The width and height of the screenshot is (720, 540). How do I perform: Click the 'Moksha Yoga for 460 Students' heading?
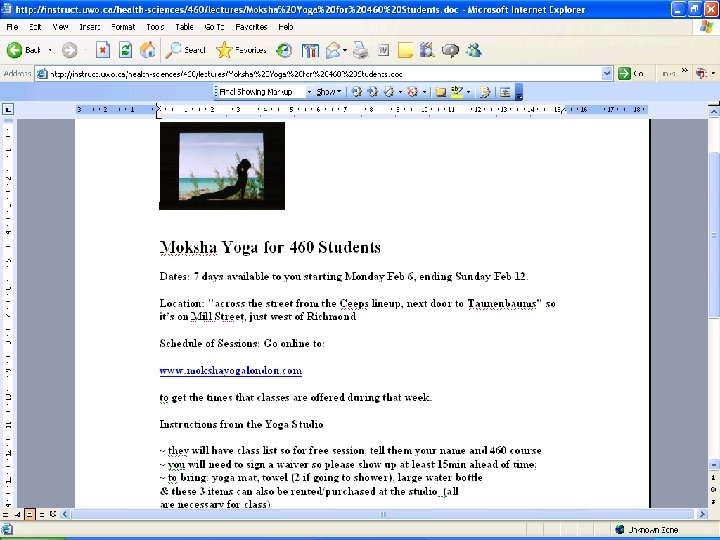point(270,247)
